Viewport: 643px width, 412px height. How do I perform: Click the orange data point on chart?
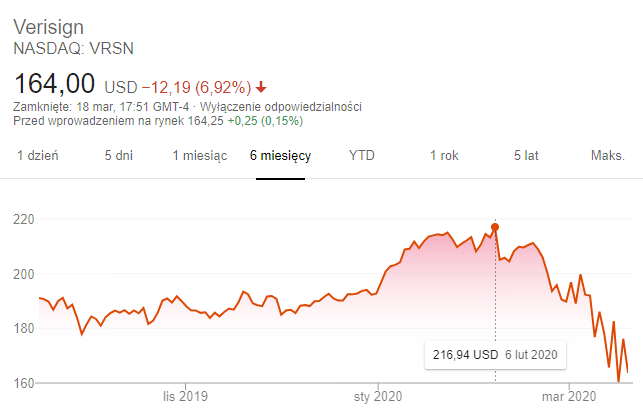tap(496, 227)
